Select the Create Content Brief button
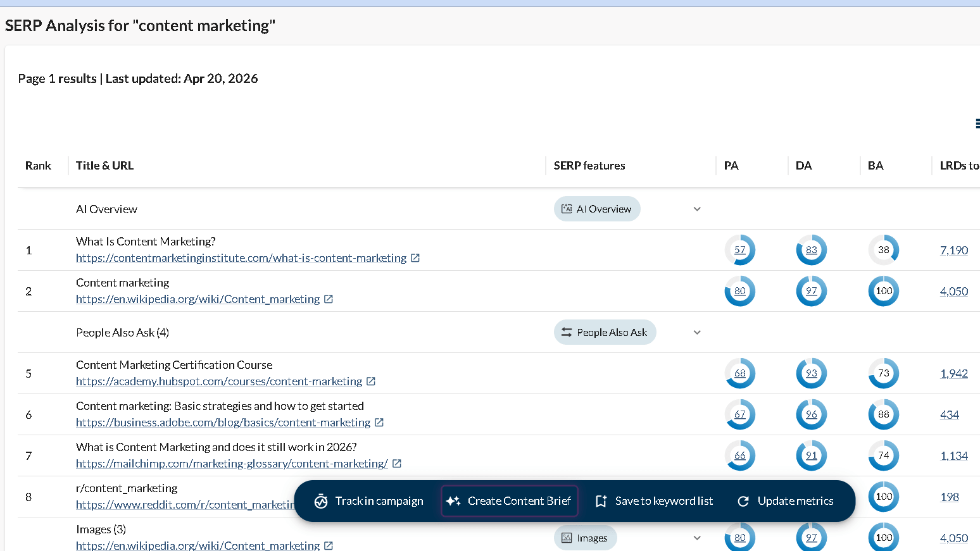This screenshot has width=980, height=551. (509, 500)
